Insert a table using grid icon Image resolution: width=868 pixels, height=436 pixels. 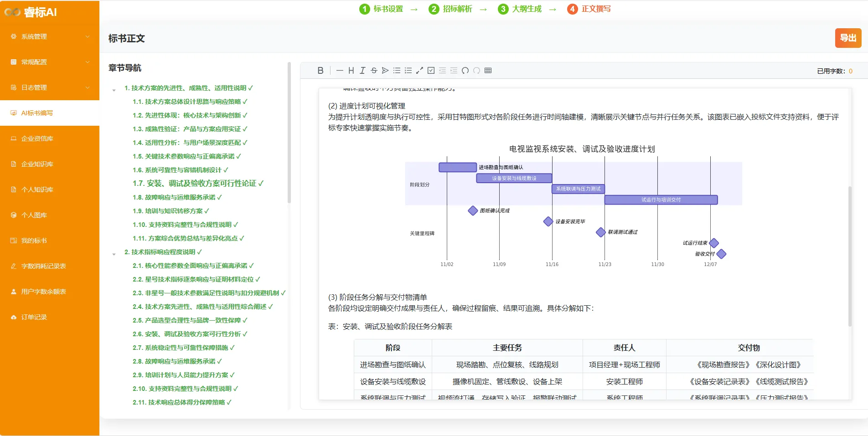[x=488, y=71]
